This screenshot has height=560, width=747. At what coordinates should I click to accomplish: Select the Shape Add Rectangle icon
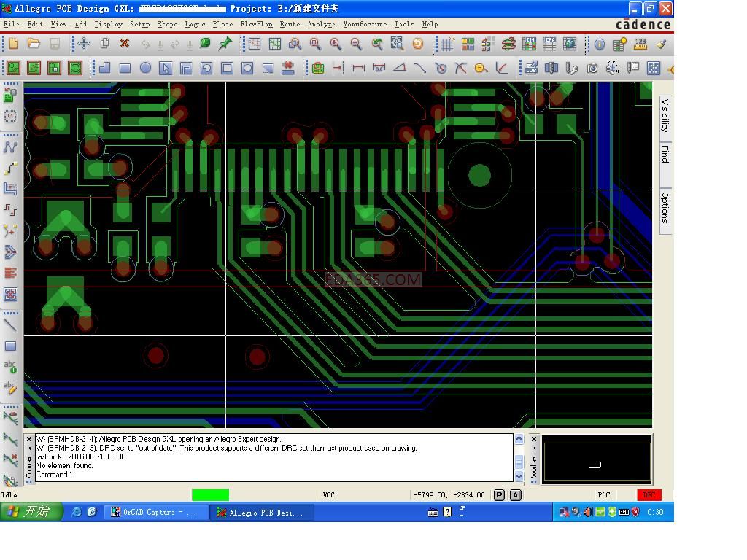pyautogui.click(x=125, y=68)
